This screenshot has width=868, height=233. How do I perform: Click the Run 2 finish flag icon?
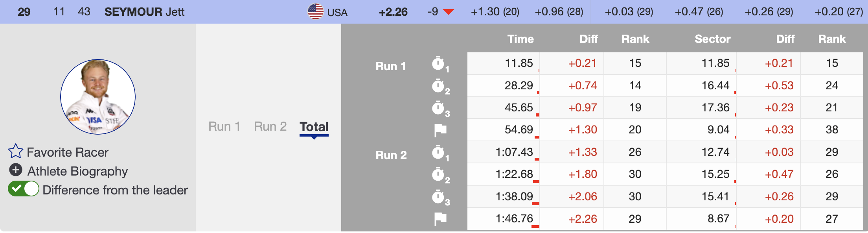point(440,219)
